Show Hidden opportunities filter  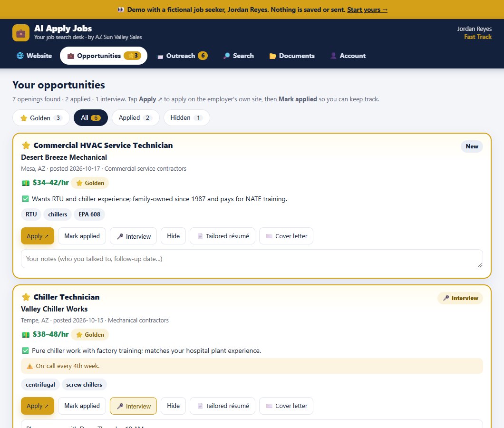click(x=187, y=117)
